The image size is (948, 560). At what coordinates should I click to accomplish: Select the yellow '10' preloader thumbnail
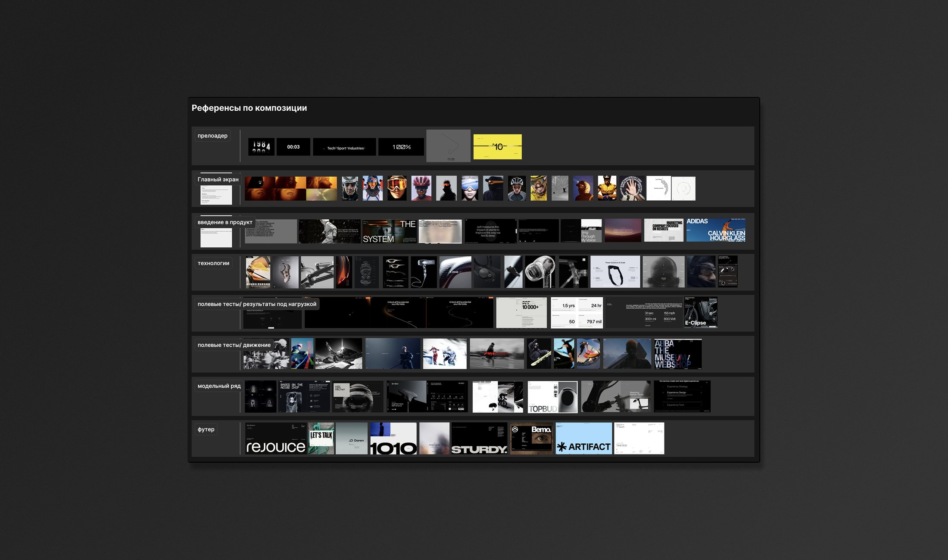click(498, 147)
